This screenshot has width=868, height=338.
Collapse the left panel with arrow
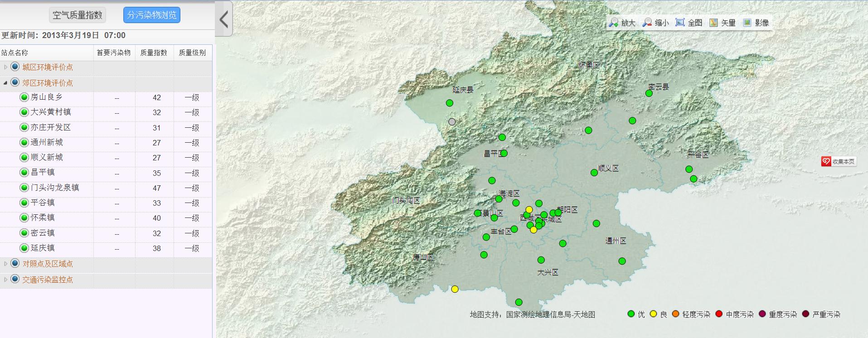tap(223, 19)
